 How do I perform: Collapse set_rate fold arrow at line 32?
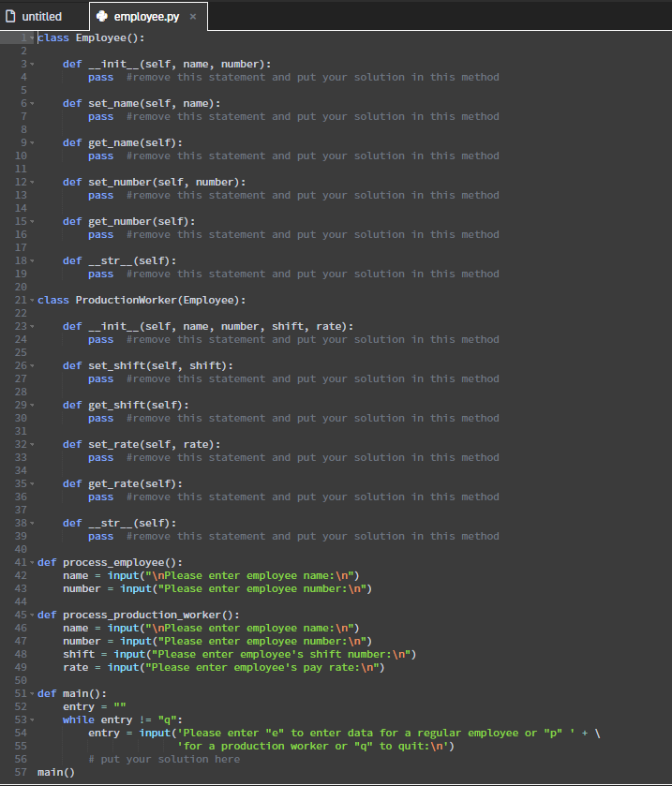32,445
